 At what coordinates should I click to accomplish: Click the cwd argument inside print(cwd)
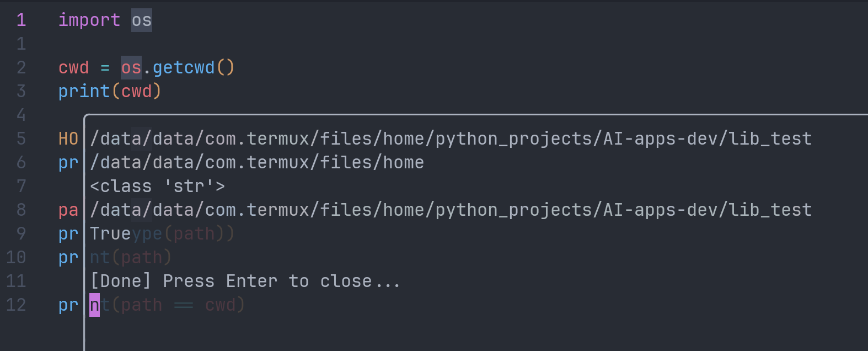(x=136, y=92)
